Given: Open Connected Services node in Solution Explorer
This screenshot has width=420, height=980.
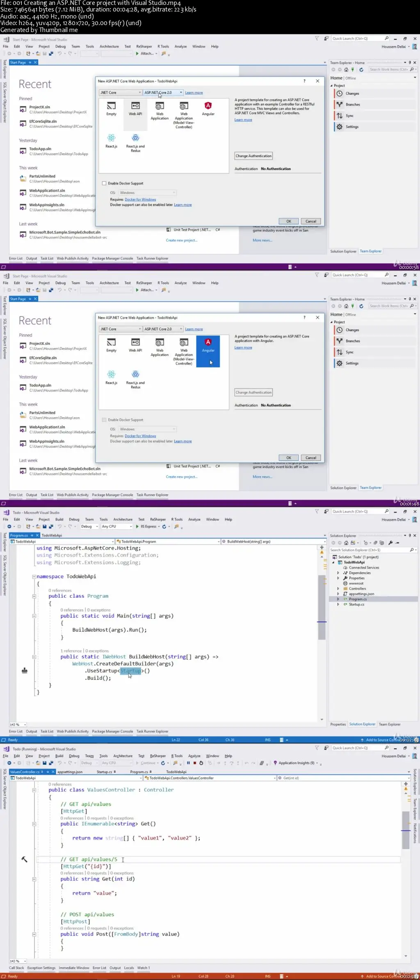Looking at the screenshot, I should pos(361,568).
